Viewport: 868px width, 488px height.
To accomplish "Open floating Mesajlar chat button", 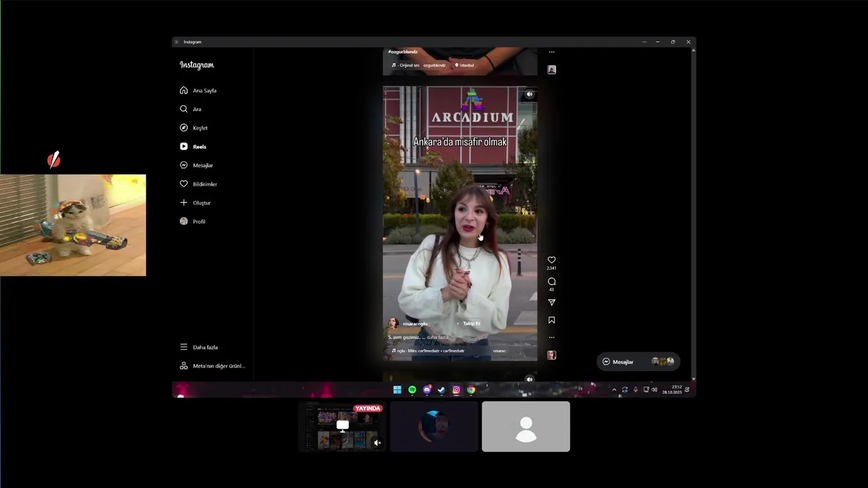I will click(638, 362).
